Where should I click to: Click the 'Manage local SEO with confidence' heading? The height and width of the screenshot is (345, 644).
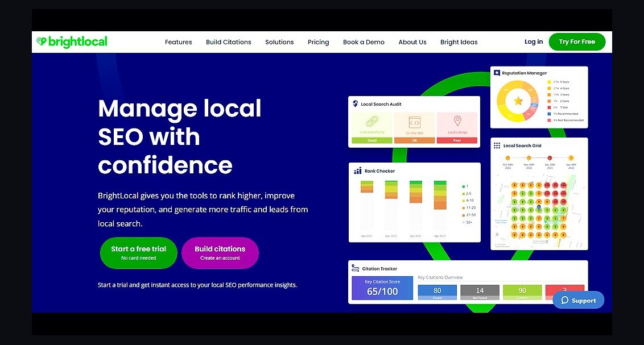coord(179,136)
